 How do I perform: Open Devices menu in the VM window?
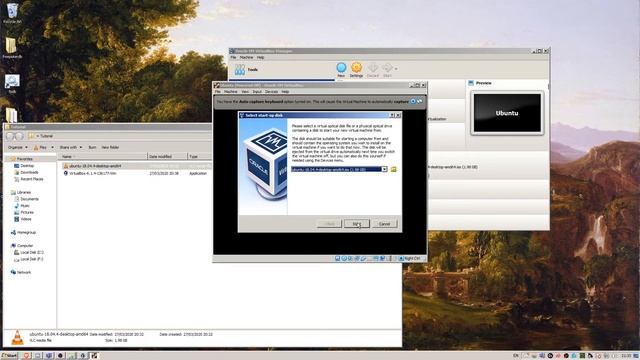coord(271,92)
